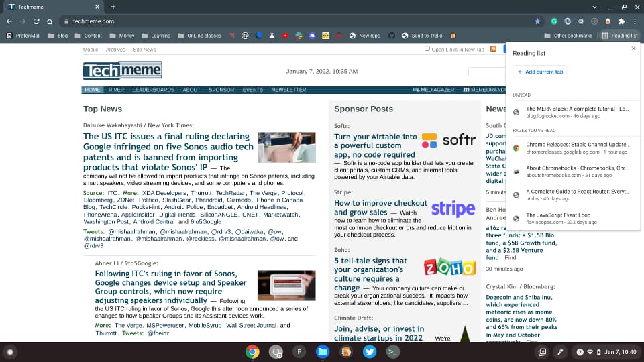Click the Techmeme search box
Screen dimensions: 644x362
tap(487, 72)
